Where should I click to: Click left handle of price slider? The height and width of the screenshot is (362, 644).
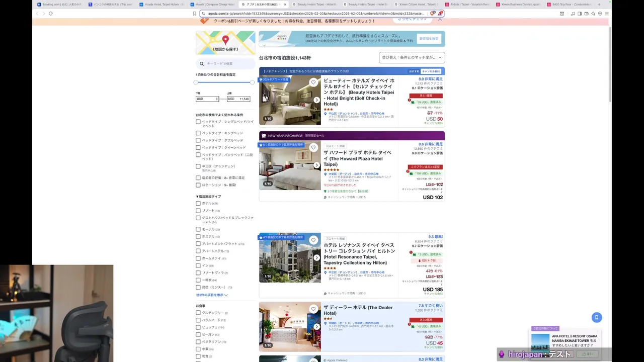point(196,82)
